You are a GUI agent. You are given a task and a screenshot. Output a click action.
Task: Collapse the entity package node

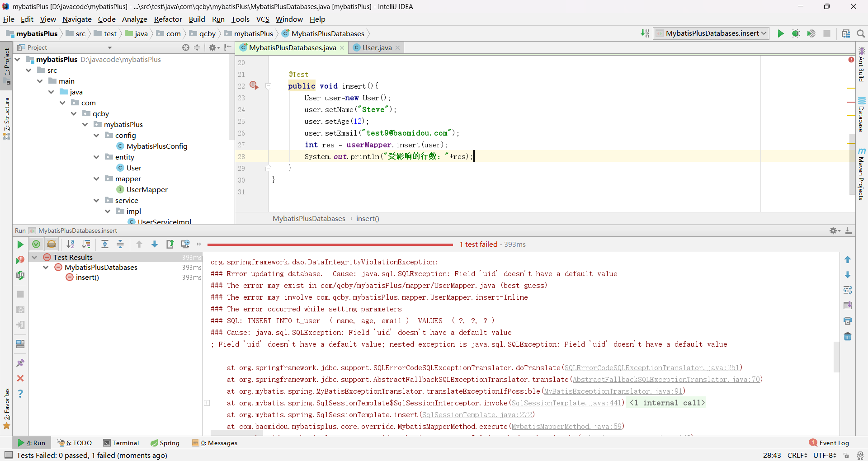pos(96,157)
